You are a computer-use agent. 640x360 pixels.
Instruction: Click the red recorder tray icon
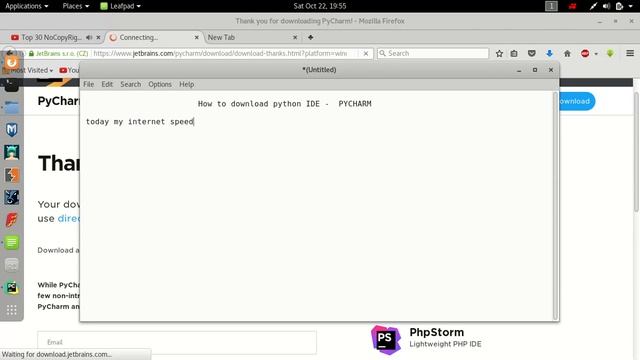click(572, 6)
